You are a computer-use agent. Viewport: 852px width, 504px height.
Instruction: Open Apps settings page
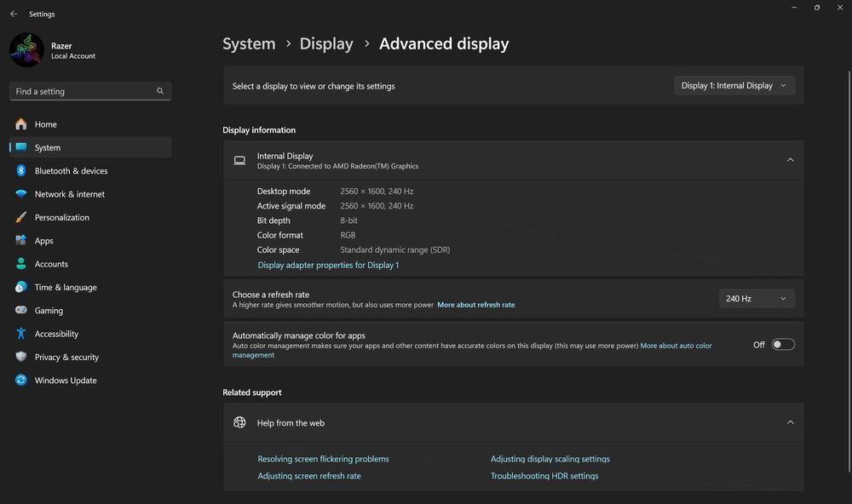[90, 240]
